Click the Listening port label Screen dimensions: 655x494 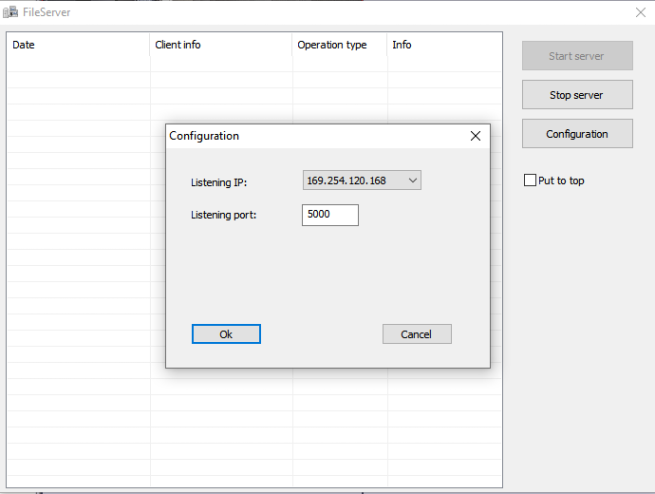[224, 215]
